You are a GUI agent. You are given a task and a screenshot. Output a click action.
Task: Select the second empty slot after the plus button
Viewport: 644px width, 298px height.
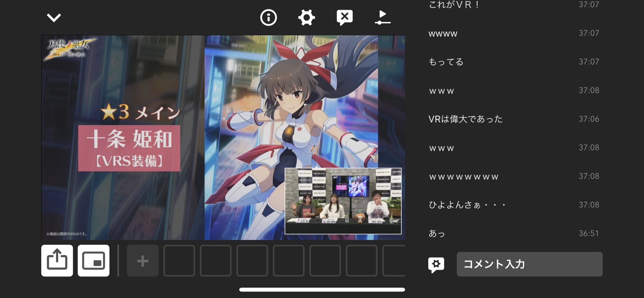(215, 261)
